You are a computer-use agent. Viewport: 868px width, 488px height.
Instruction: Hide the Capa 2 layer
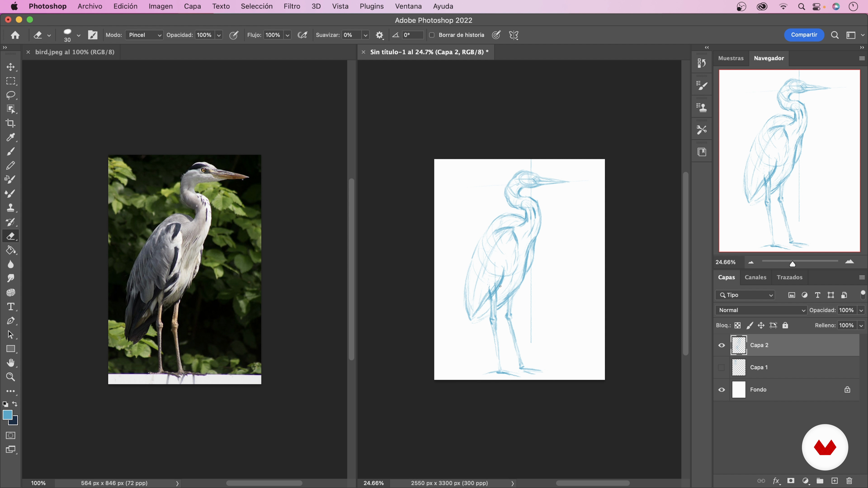point(722,345)
